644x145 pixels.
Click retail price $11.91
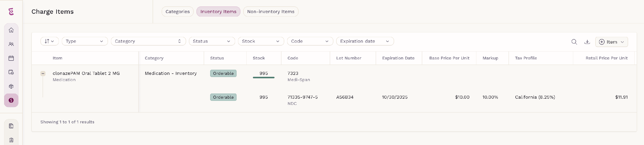(x=621, y=97)
